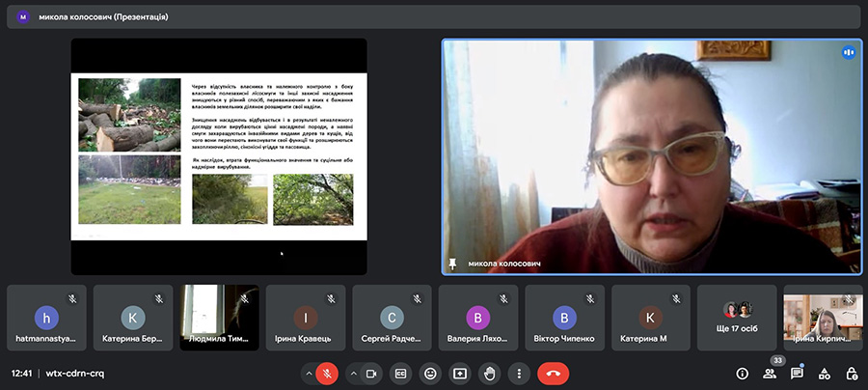The height and width of the screenshot is (390, 868).
Task: Click the present screen icon
Action: pyautogui.click(x=460, y=374)
